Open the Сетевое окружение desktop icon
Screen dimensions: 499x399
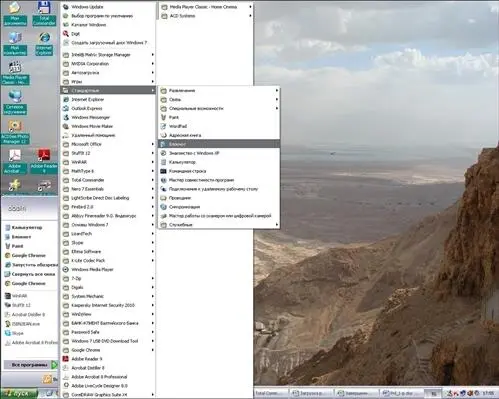pos(15,102)
